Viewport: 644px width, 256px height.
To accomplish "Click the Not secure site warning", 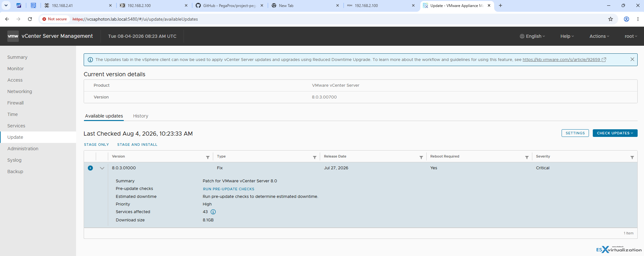I will 55,19.
